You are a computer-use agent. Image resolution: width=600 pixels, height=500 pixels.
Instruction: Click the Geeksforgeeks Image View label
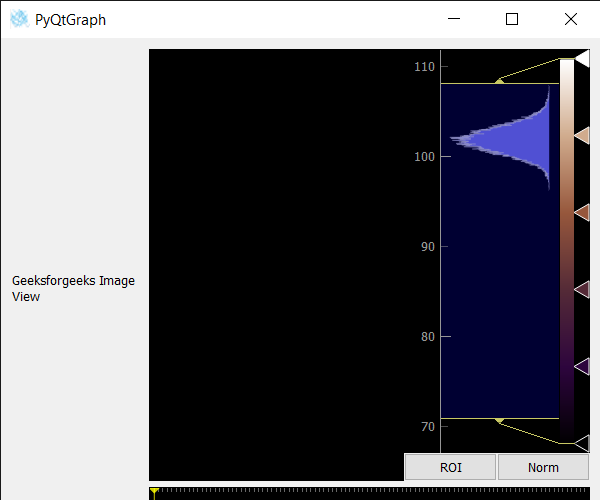(73, 288)
